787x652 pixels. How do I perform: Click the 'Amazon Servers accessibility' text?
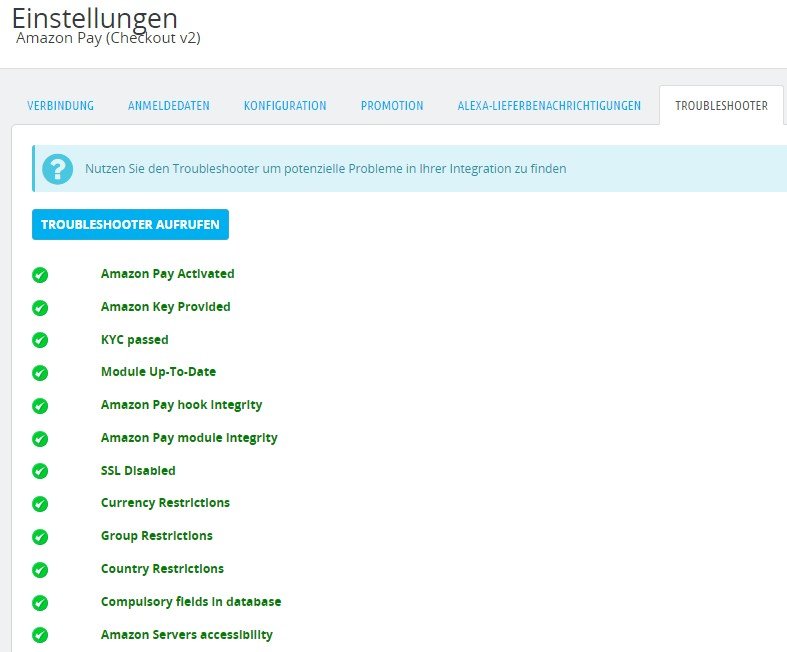(187, 635)
